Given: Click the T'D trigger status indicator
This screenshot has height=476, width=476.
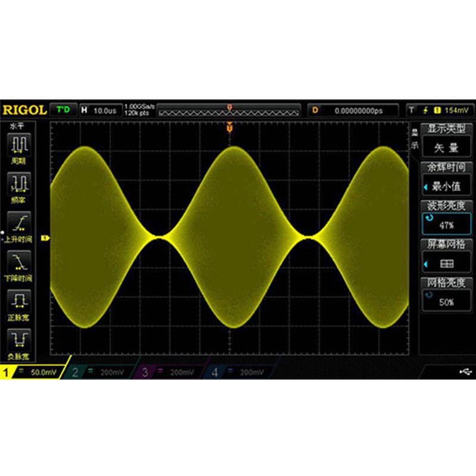Looking at the screenshot, I should click(63, 109).
